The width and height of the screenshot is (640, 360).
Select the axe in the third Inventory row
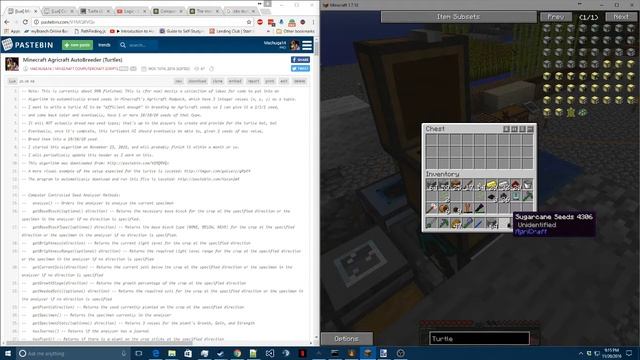tap(432, 209)
